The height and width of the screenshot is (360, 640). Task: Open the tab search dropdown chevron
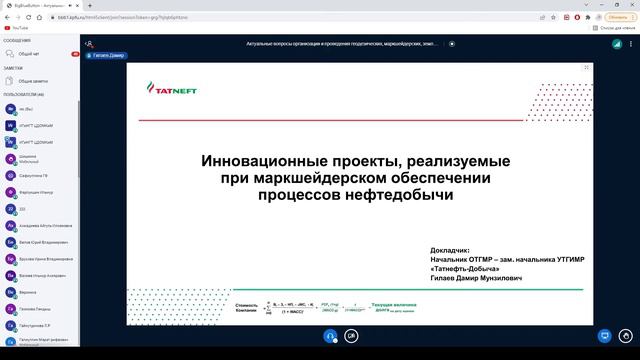click(x=587, y=5)
